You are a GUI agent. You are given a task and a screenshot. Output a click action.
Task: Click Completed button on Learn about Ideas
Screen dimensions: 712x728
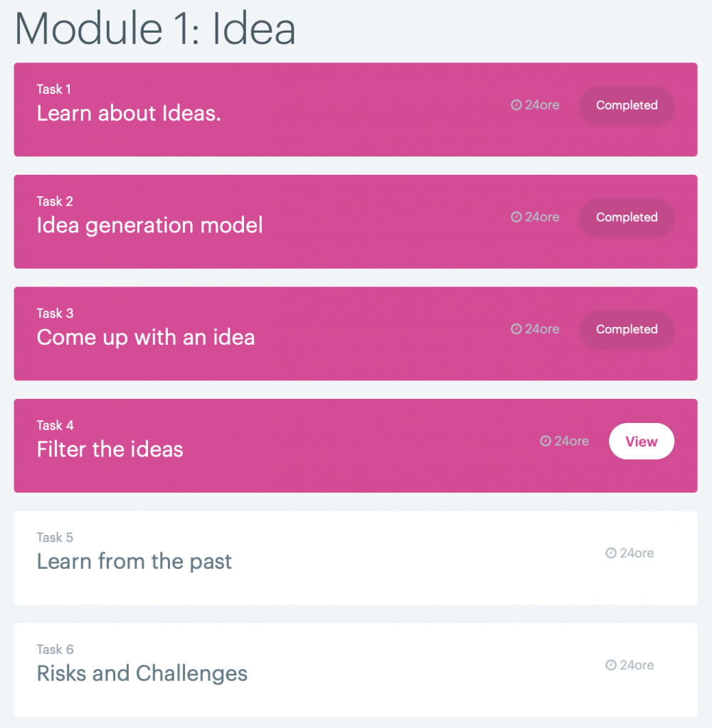[x=627, y=105]
